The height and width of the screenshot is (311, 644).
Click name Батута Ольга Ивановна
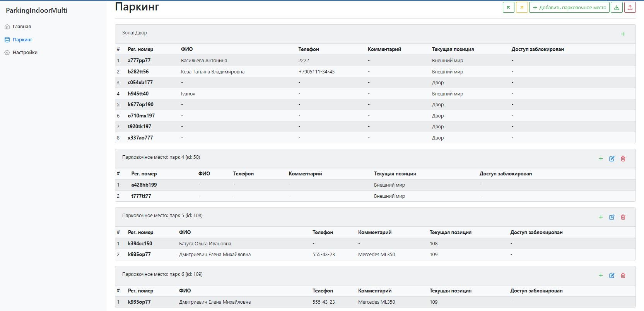(x=205, y=244)
